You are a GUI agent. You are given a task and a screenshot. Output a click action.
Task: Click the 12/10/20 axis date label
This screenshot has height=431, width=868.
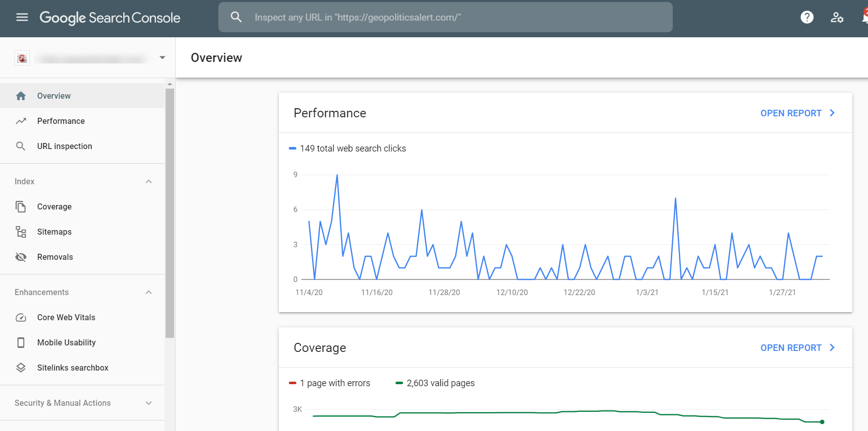click(512, 293)
